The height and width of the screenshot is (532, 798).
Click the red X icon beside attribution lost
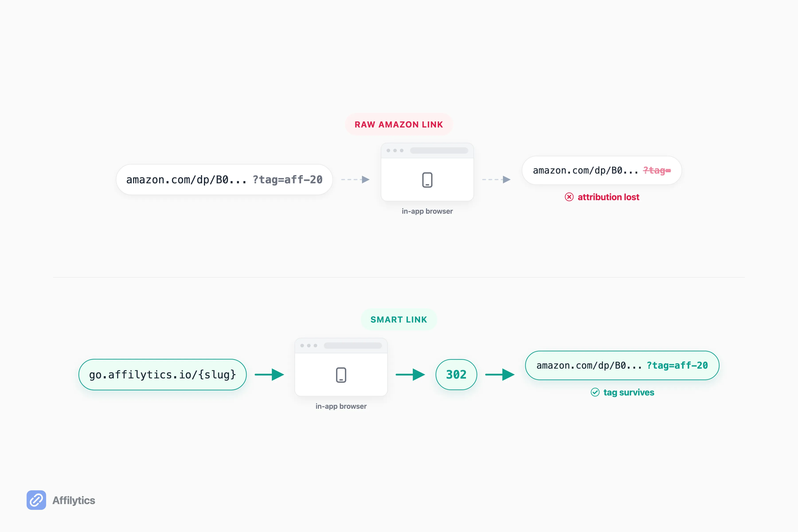click(569, 197)
